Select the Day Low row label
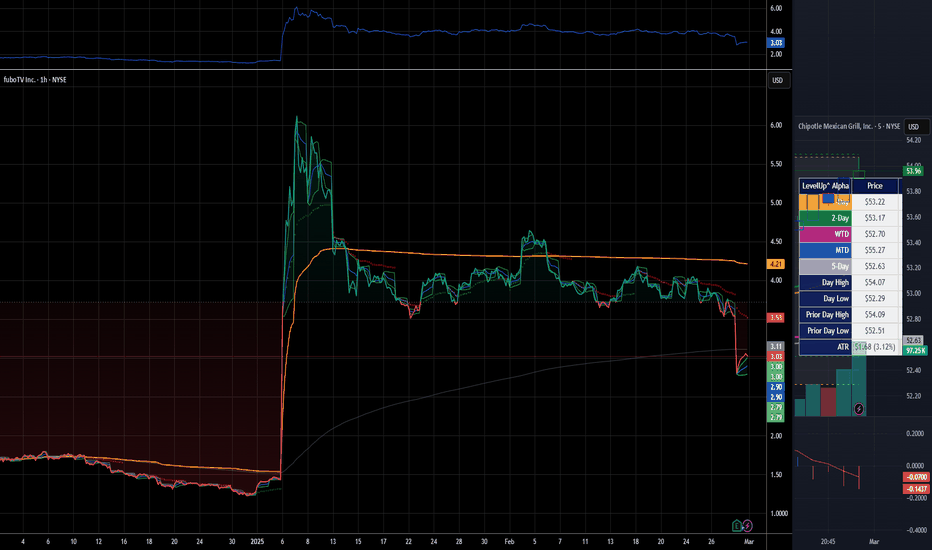The width and height of the screenshot is (932, 550). (826, 298)
